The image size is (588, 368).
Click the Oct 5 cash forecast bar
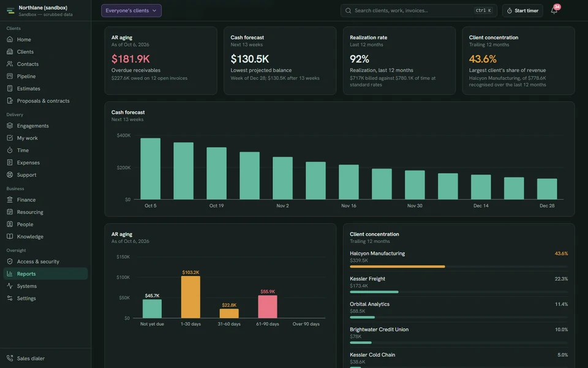(x=151, y=169)
